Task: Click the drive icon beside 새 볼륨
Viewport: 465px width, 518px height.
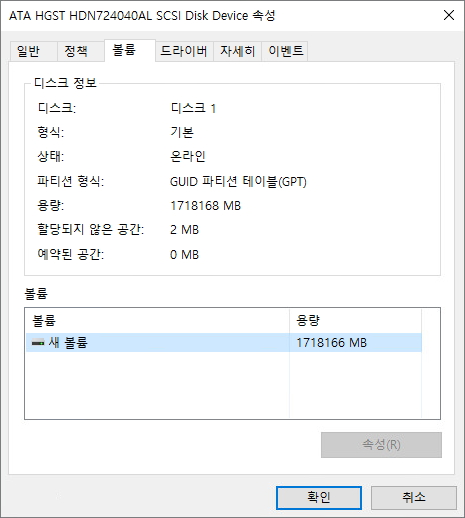Action: pyautogui.click(x=38, y=342)
